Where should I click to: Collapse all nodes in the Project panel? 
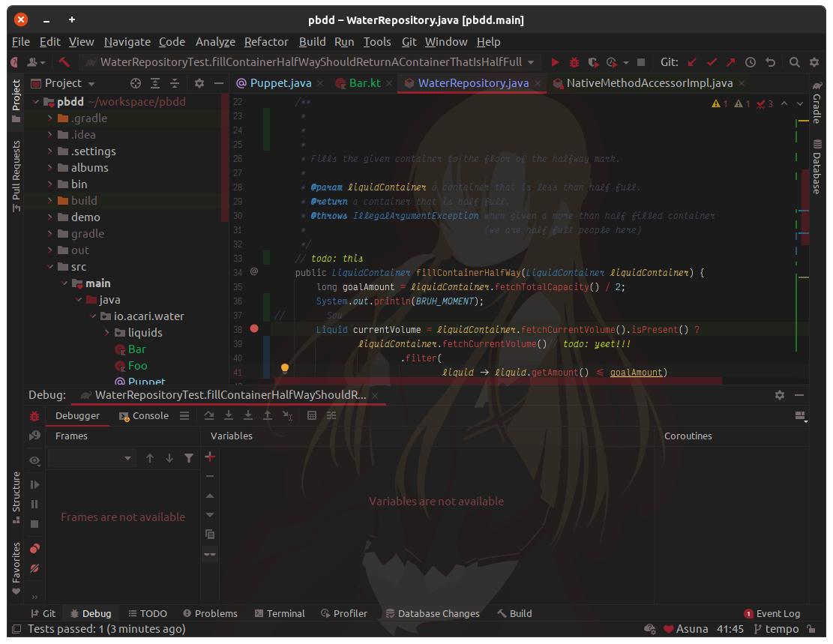(174, 83)
